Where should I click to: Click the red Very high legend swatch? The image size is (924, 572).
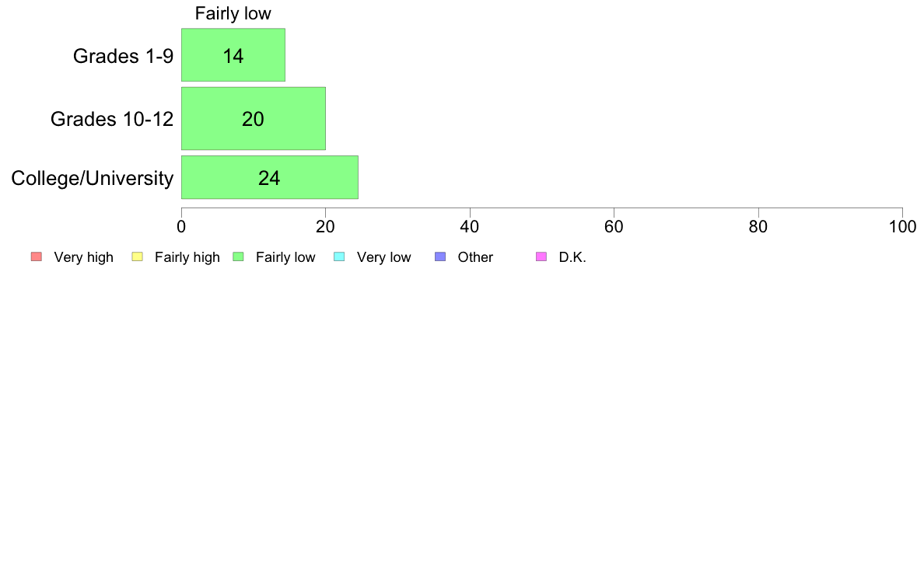pos(37,256)
